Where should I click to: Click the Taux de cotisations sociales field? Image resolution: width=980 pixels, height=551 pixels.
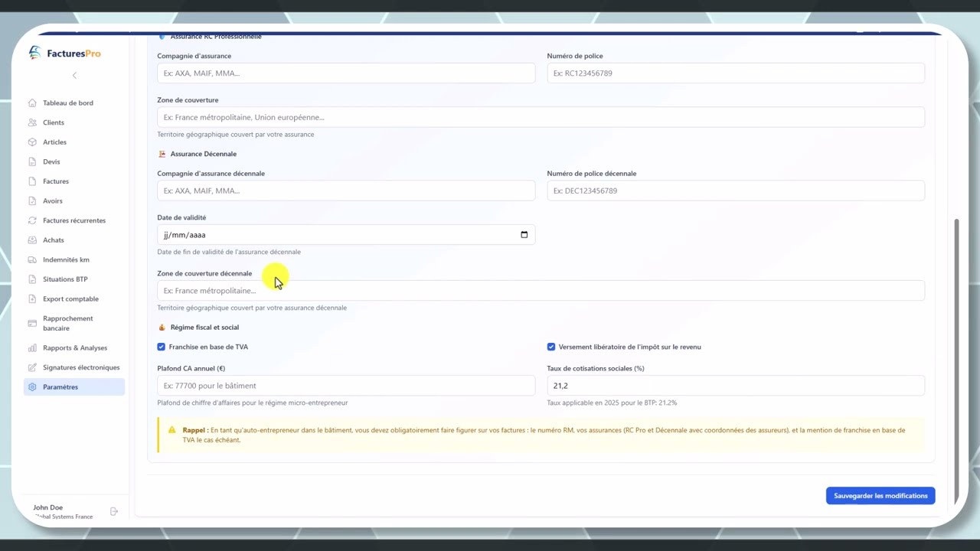click(x=736, y=386)
